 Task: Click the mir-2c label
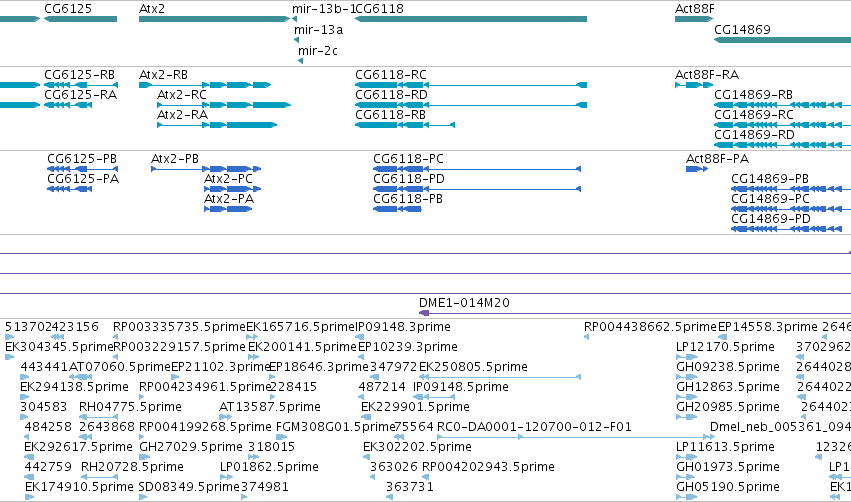[x=317, y=50]
